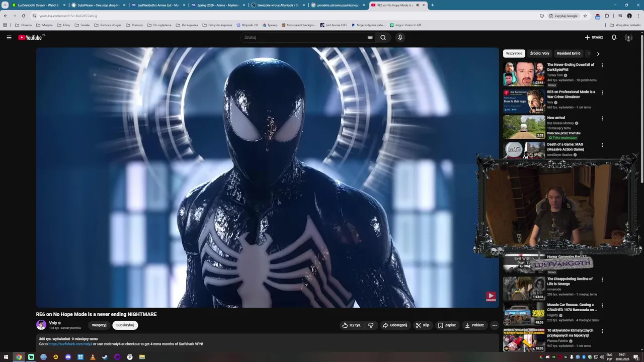
Task: Open options for 10 aktywistów klimatycznych video
Action: pos(602,331)
